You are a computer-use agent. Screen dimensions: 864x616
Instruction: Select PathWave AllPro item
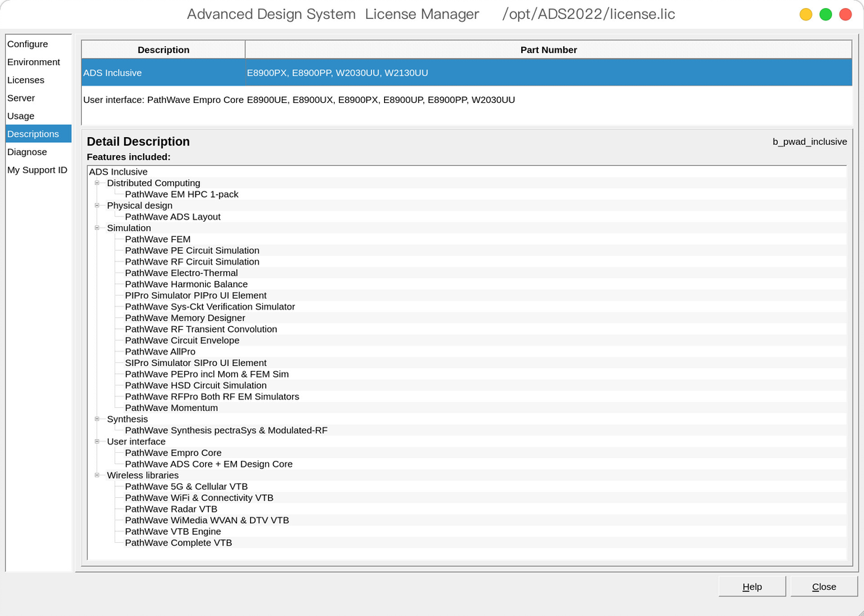coord(160,351)
